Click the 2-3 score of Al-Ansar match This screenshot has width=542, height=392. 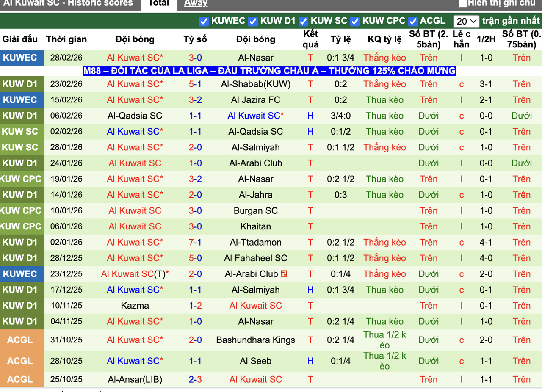(x=195, y=379)
